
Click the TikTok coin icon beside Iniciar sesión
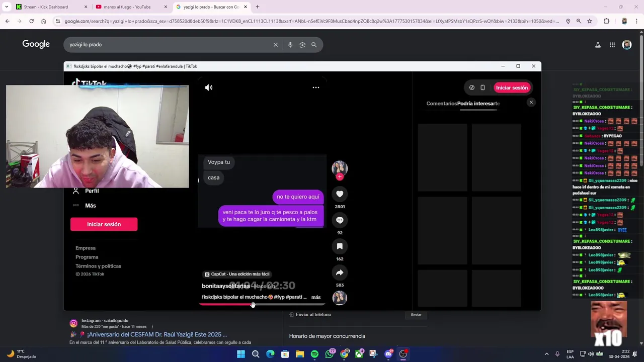pos(472,87)
